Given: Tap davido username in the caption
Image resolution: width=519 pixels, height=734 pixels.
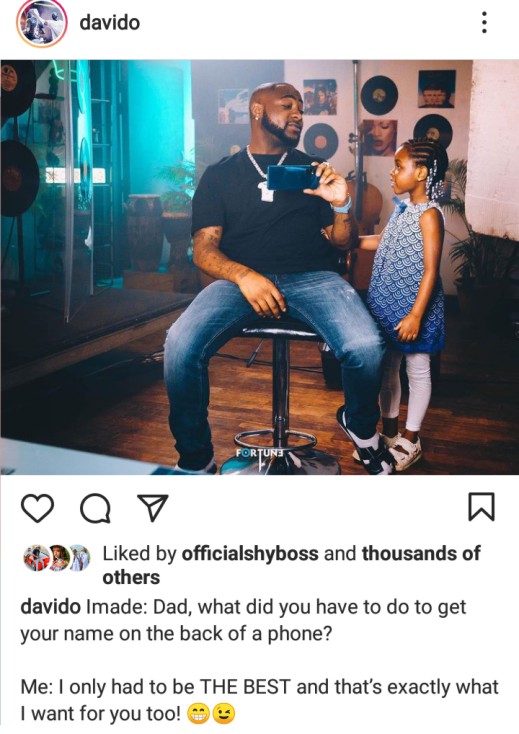Looking at the screenshot, I should 51,607.
